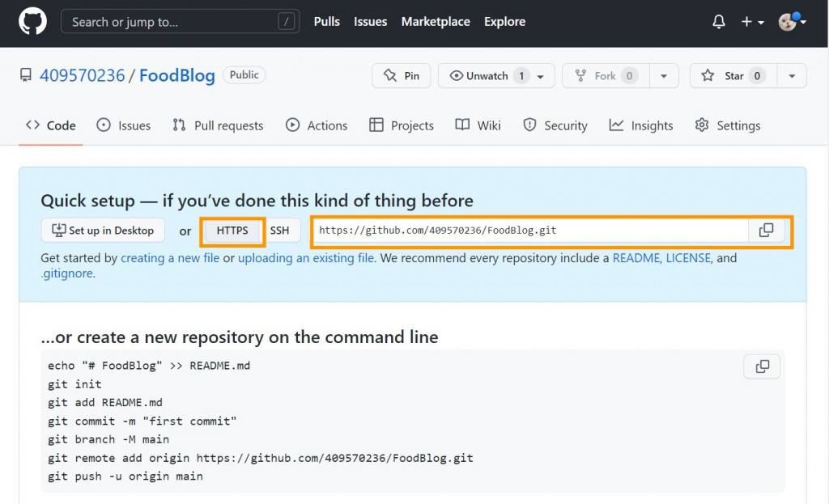Switch to the Actions tab
This screenshot has width=829, height=504.
(x=317, y=125)
